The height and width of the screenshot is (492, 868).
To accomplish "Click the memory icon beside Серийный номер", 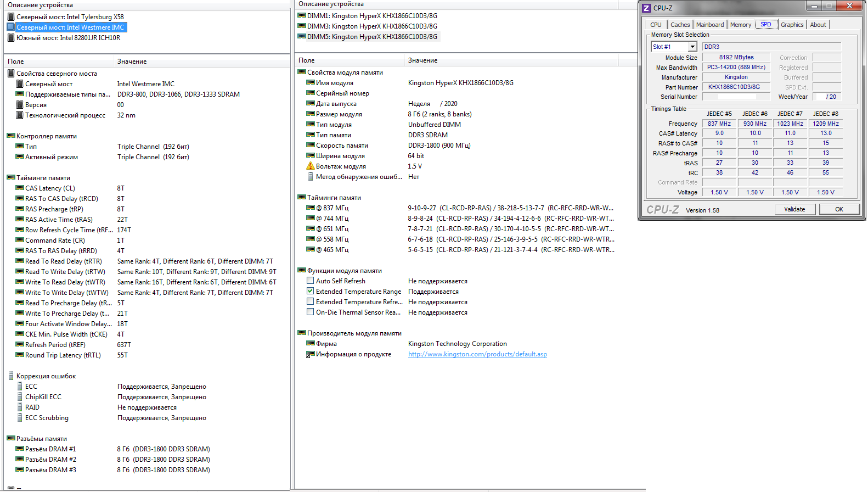I will [311, 93].
